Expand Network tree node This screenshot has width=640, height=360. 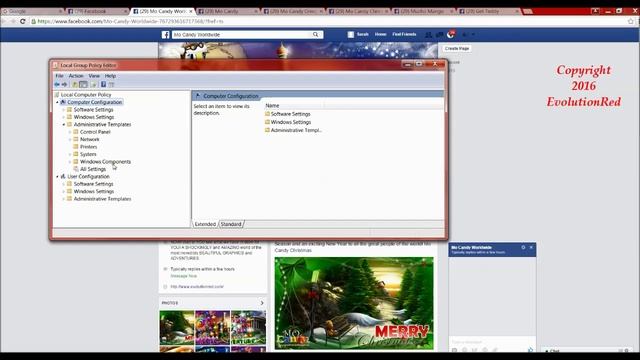point(70,139)
